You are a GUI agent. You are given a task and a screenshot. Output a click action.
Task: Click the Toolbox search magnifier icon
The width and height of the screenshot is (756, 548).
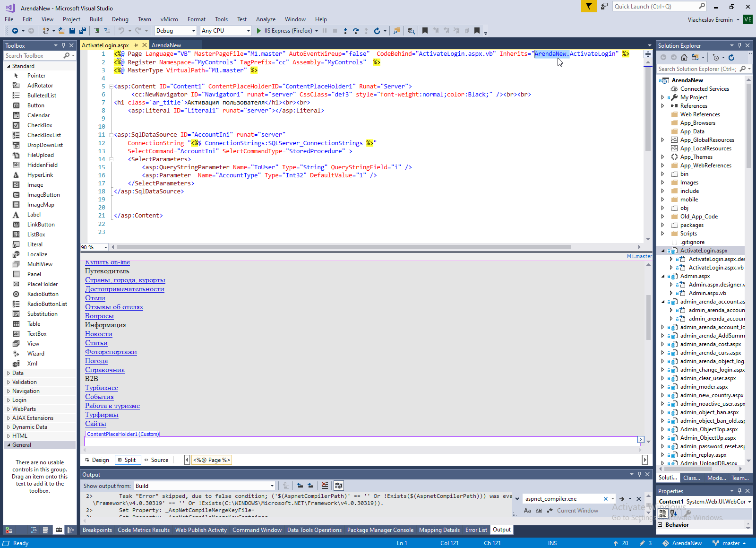point(66,56)
